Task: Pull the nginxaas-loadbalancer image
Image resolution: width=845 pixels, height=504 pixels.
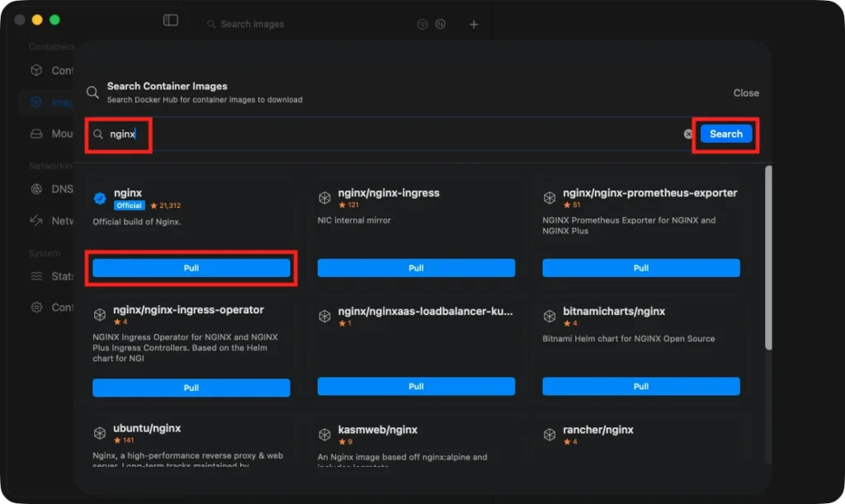Action: point(416,387)
